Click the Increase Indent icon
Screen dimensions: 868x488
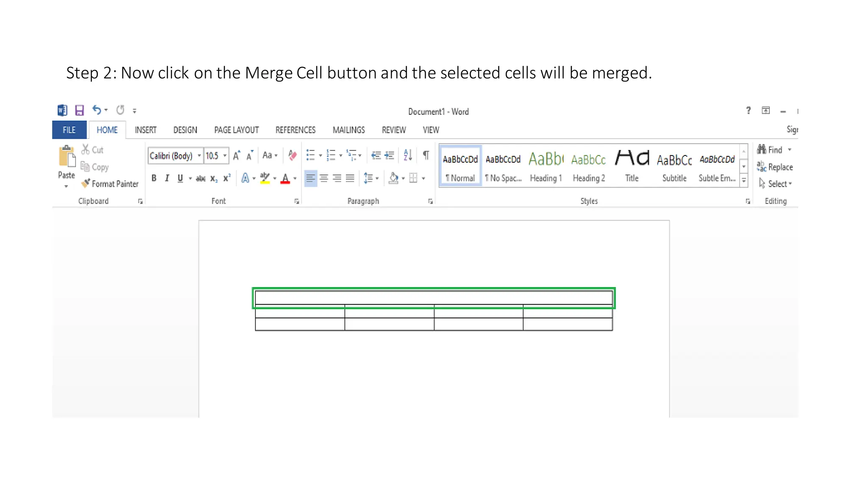point(389,155)
